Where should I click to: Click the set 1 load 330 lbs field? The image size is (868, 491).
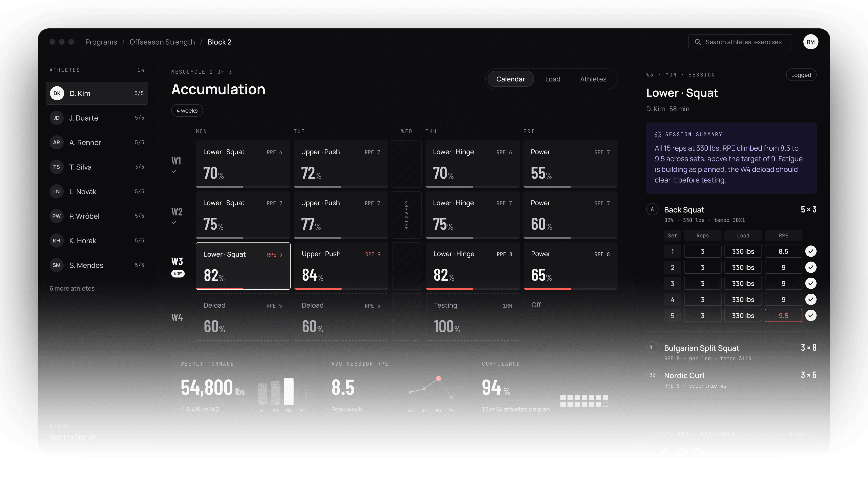pos(743,251)
